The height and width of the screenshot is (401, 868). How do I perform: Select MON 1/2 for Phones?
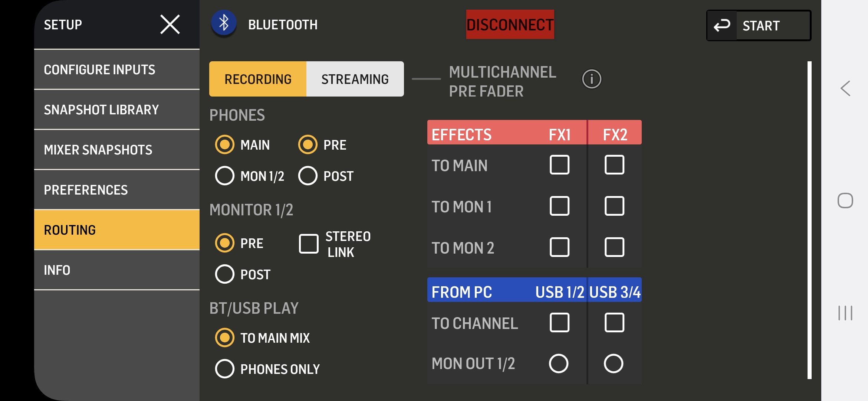tap(225, 176)
